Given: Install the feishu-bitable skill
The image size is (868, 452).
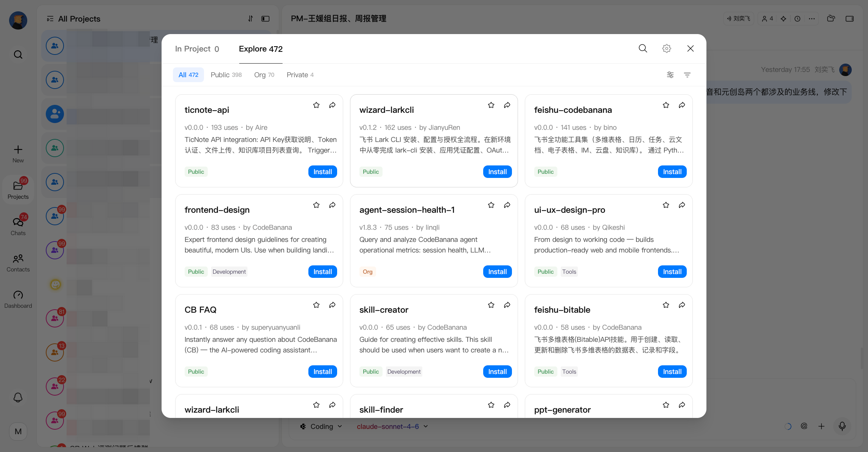Looking at the screenshot, I should click(672, 372).
